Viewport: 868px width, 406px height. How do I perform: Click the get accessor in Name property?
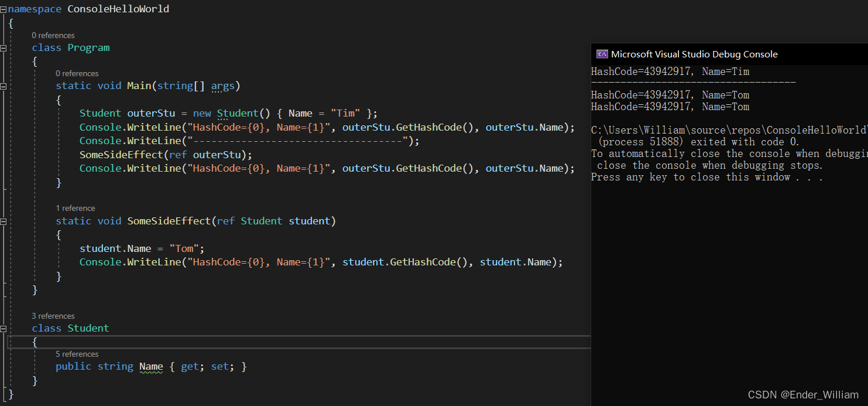pos(190,366)
